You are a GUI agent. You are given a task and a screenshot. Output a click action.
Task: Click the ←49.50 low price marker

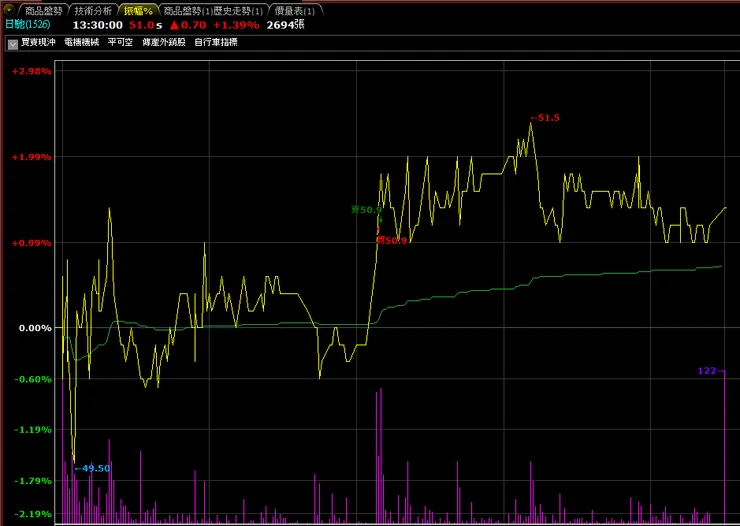point(92,468)
